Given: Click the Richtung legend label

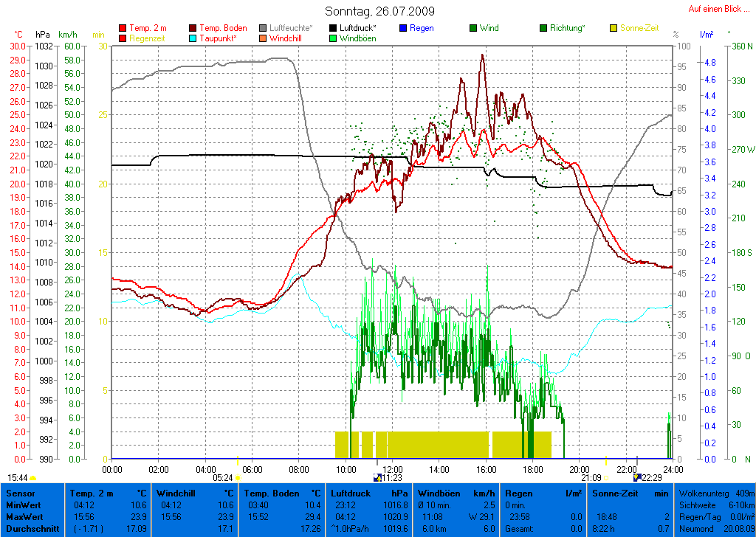Looking at the screenshot, I should coord(568,28).
